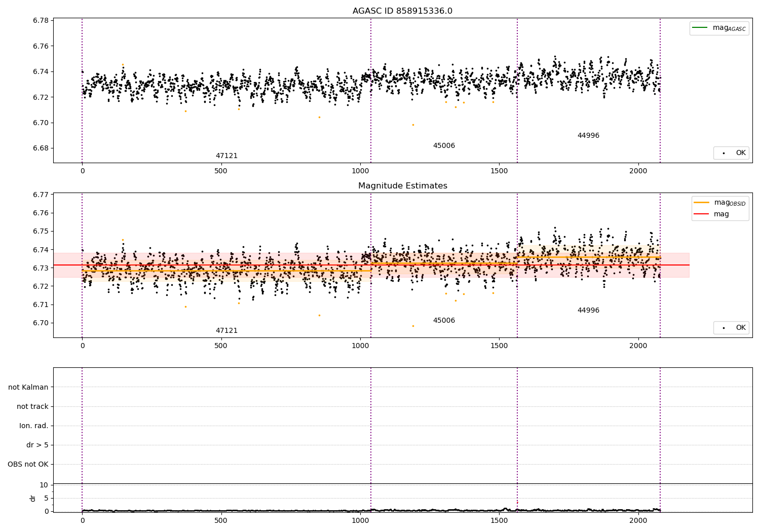Select the mag OBSID legend label
The image size is (760, 532).
point(730,203)
